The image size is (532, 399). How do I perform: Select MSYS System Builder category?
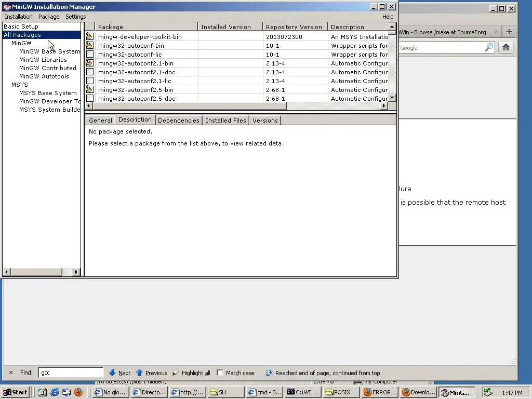49,110
